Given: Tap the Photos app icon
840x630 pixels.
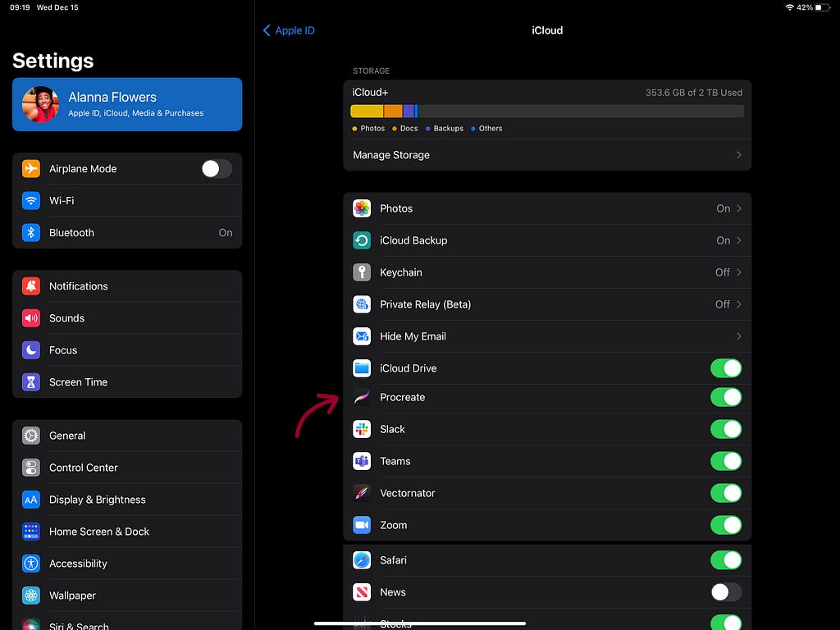Looking at the screenshot, I should tap(362, 208).
